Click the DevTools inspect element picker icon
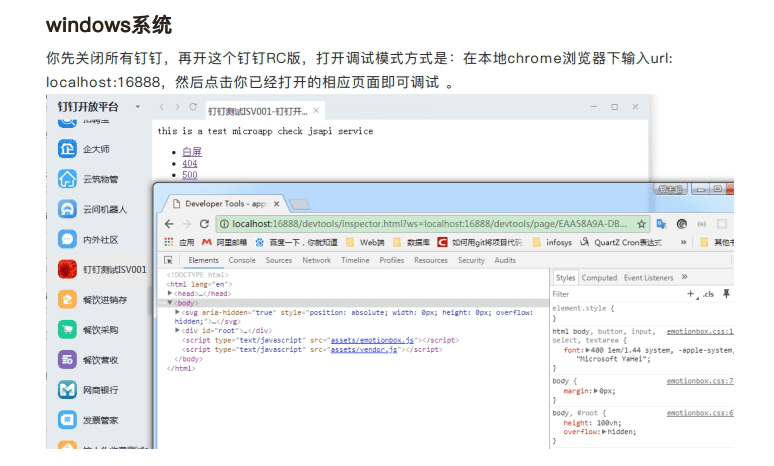The width and height of the screenshot is (774, 466). coord(168,260)
